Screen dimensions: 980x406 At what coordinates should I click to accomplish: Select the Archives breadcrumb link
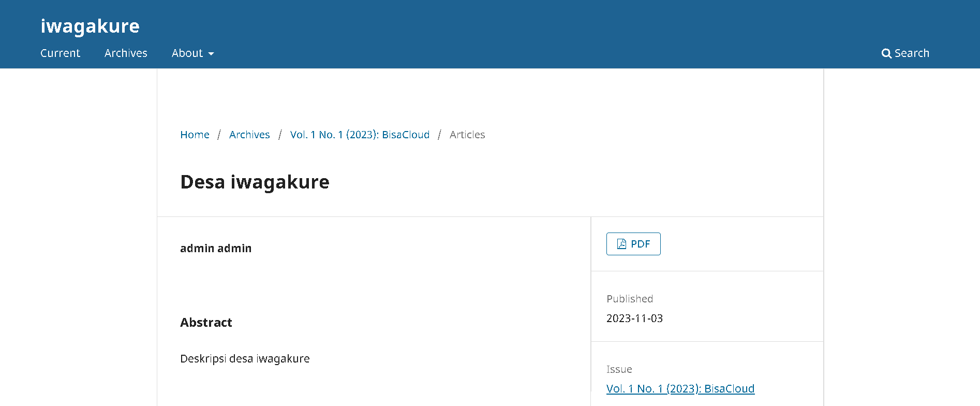[249, 135]
